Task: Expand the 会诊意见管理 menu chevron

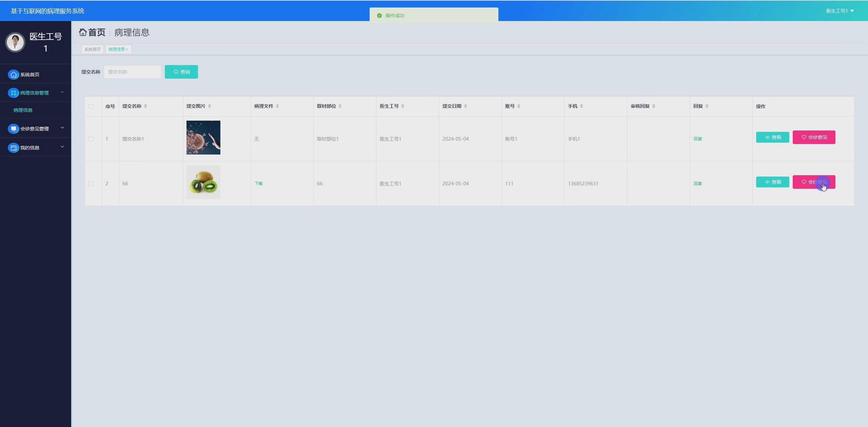Action: pyautogui.click(x=62, y=128)
